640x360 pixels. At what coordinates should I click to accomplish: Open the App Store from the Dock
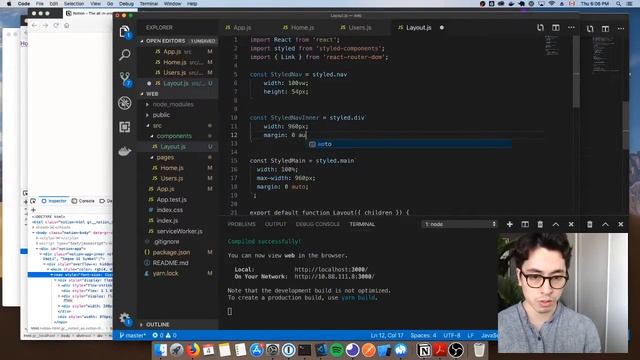click(257, 350)
